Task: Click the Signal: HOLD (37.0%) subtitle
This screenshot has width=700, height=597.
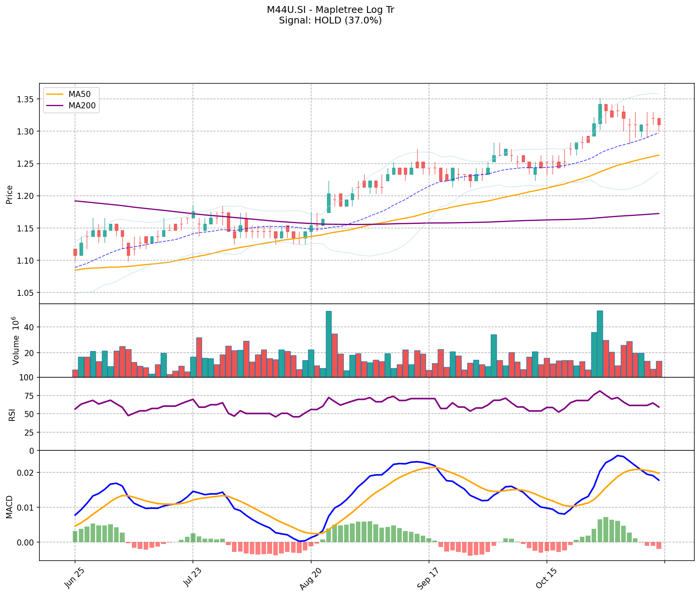Action: tap(330, 20)
